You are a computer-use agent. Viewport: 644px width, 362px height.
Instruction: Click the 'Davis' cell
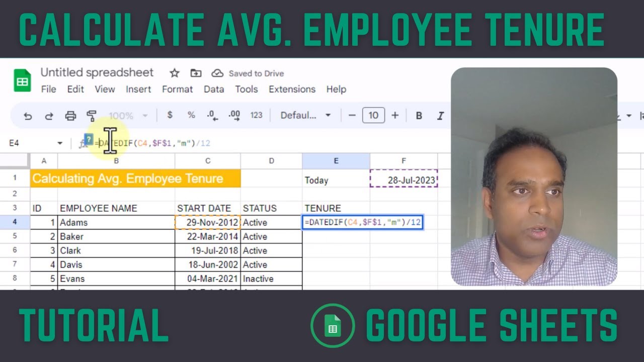116,264
